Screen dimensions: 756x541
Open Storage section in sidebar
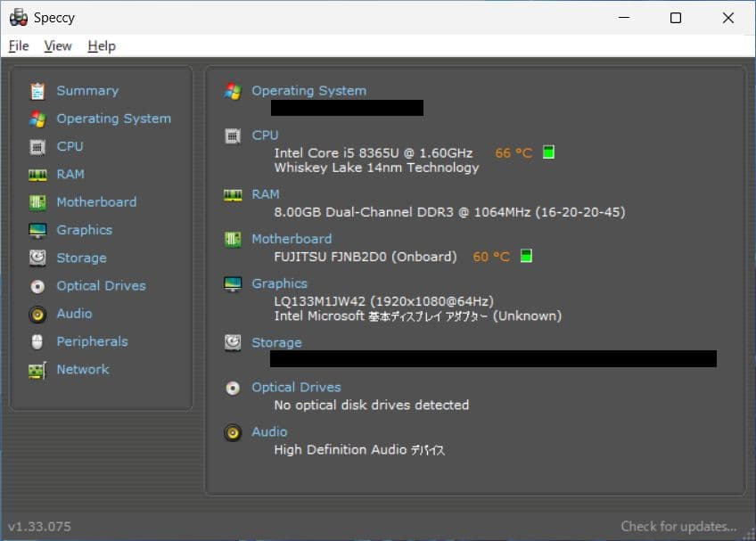click(81, 258)
